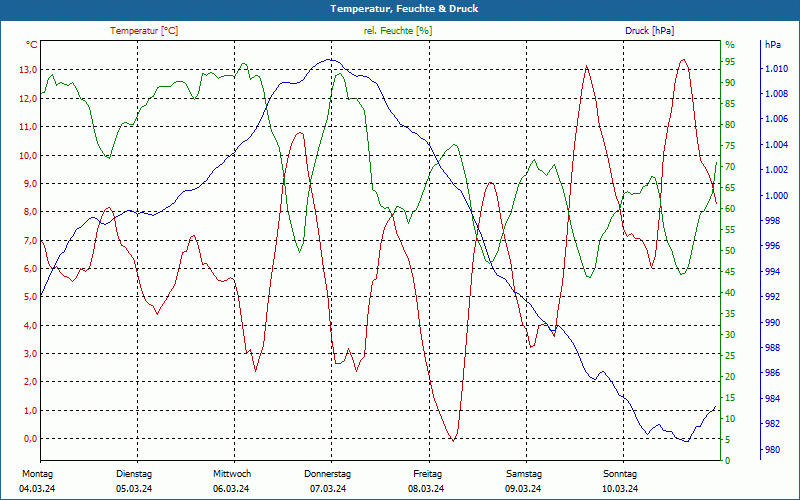Select the '4,0' temperature axis value
This screenshot has width=800, height=500.
click(x=30, y=325)
